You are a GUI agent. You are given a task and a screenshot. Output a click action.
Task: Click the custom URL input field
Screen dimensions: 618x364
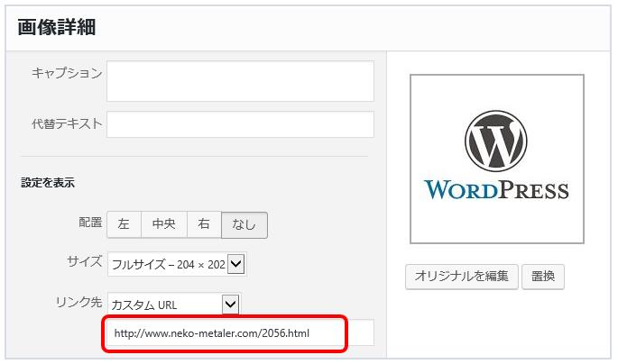point(240,332)
